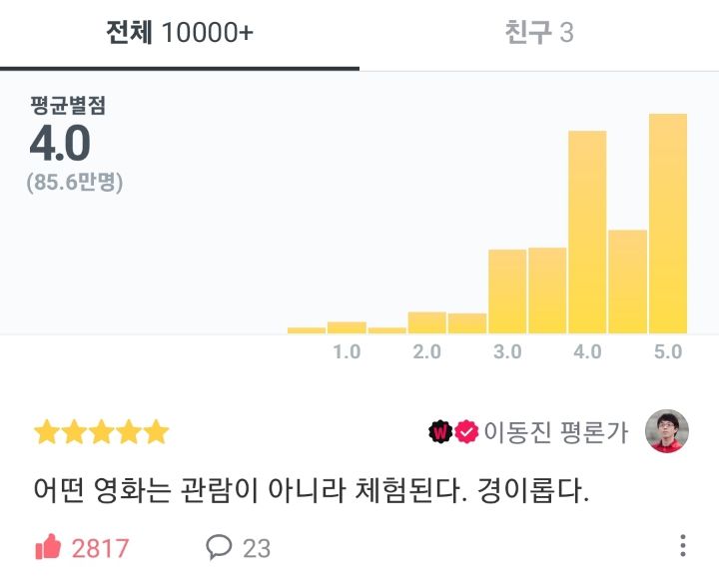Click the 4.5 rating histogram bar
The image size is (719, 588).
coord(628,282)
